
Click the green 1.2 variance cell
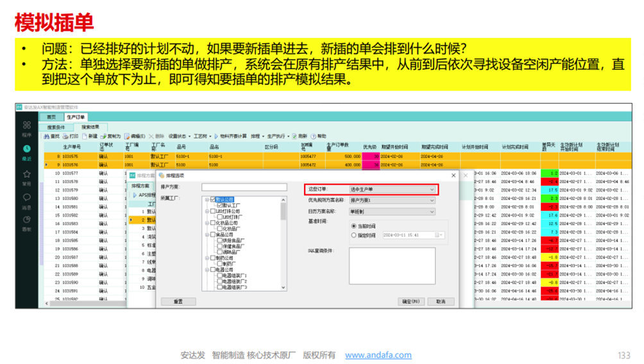(x=550, y=173)
